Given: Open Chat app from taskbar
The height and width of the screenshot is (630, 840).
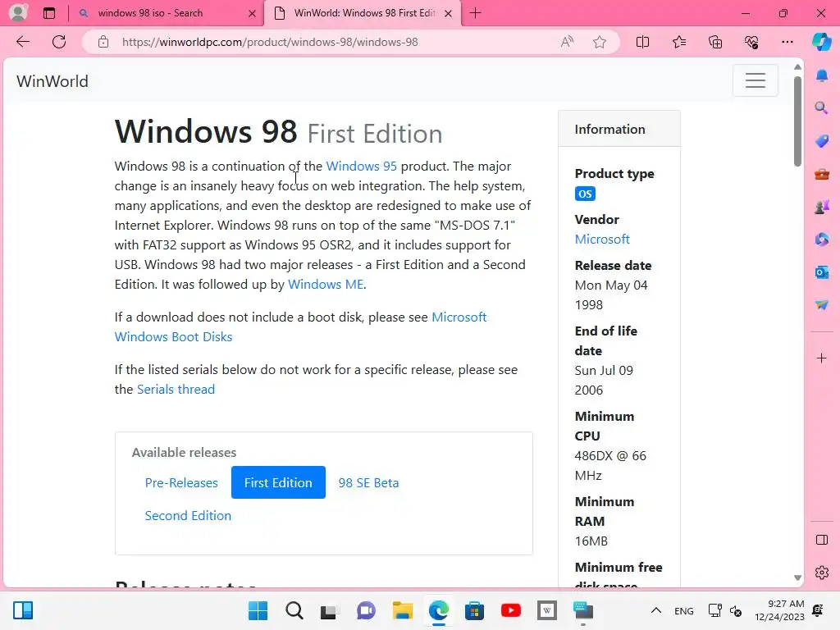Looking at the screenshot, I should point(366,610).
